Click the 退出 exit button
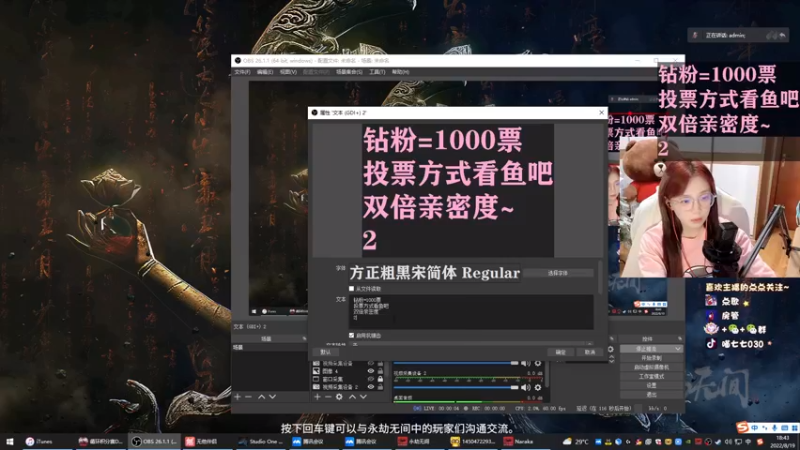Image resolution: width=800 pixels, height=450 pixels. (652, 395)
